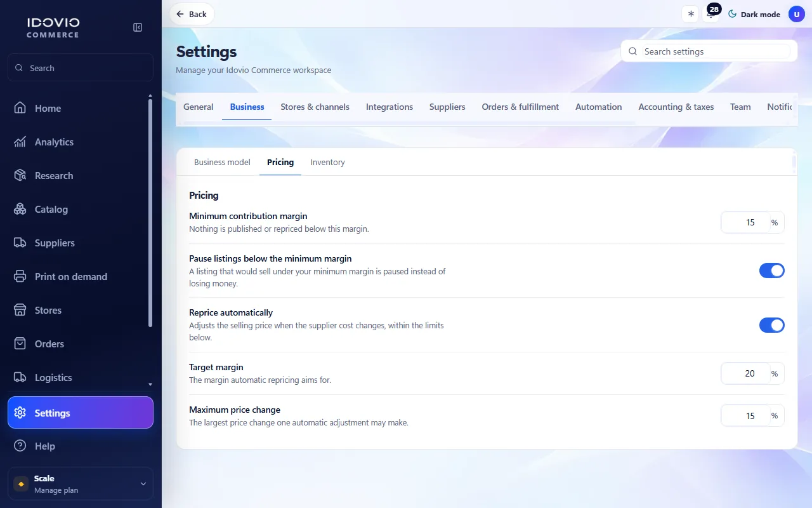Click the Idovio Commerce logo
Image resolution: width=812 pixels, height=508 pixels.
pos(53,27)
